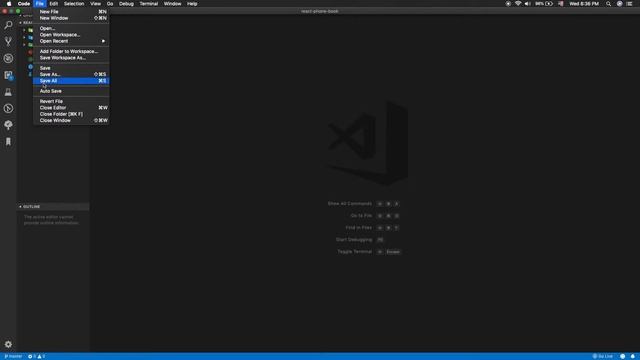The width and height of the screenshot is (640, 360).
Task: Choose Save All from File menu
Action: (71, 81)
